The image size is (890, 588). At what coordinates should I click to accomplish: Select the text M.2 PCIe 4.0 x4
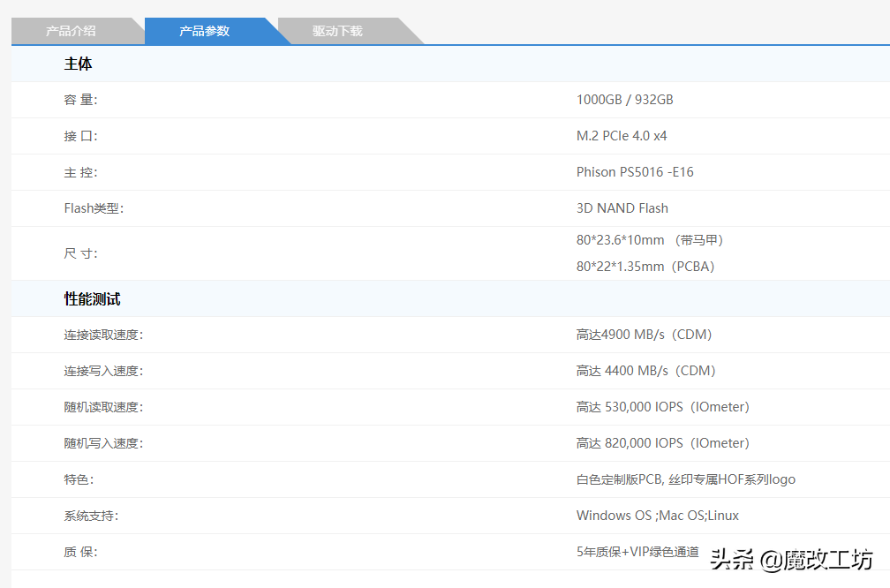[x=622, y=136]
